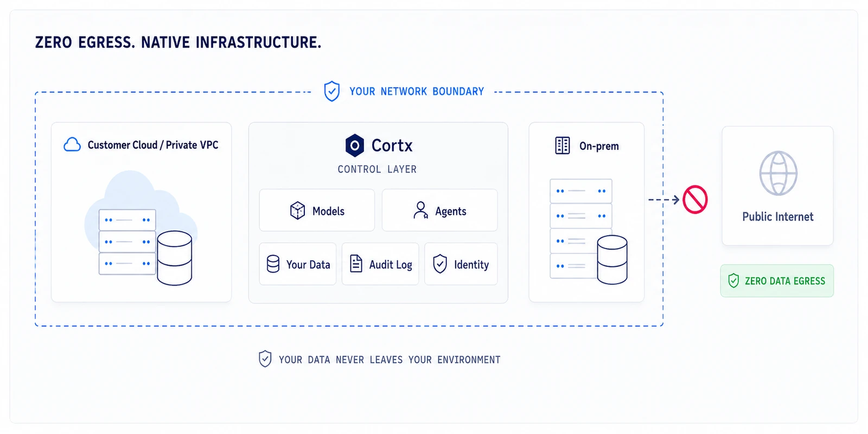Click the 'Public Internet' label text
Image resolution: width=868 pixels, height=434 pixels.
click(x=778, y=216)
